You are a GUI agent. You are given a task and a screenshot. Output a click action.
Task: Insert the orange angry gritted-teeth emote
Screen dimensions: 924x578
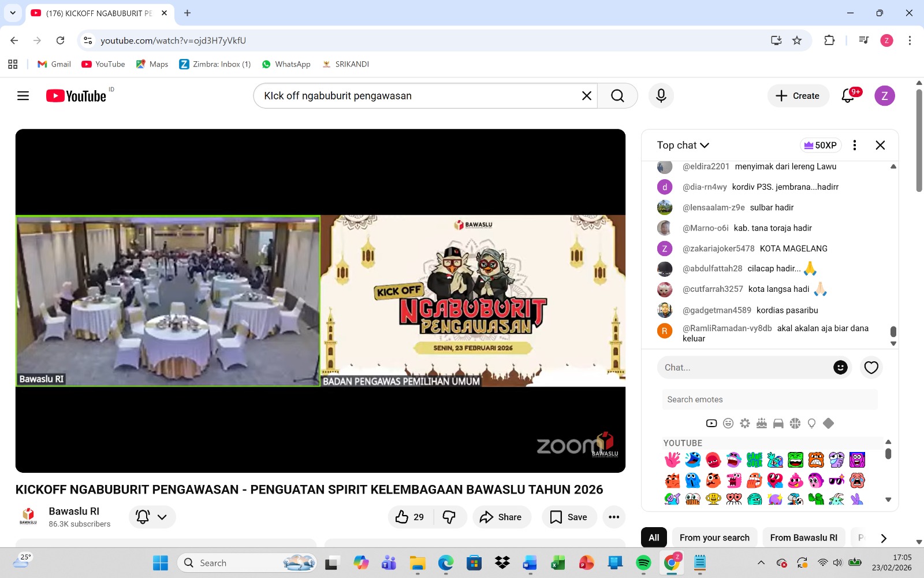click(816, 460)
